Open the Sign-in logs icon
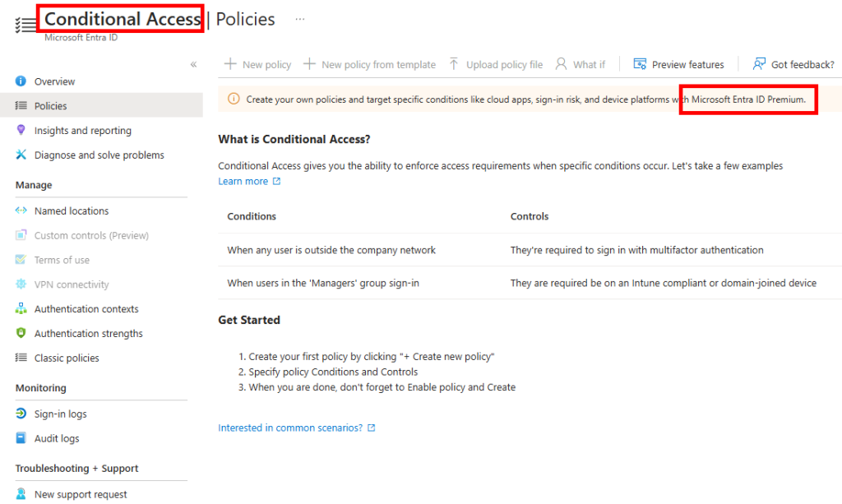 coord(21,414)
